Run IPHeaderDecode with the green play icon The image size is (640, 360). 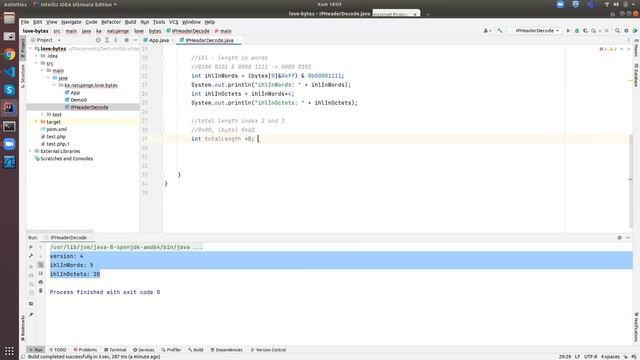568,31
